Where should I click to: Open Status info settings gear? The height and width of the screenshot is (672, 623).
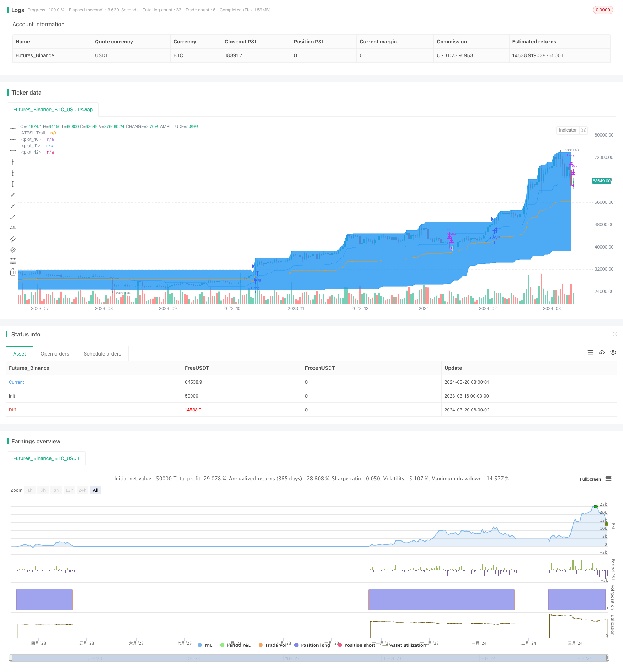613,352
